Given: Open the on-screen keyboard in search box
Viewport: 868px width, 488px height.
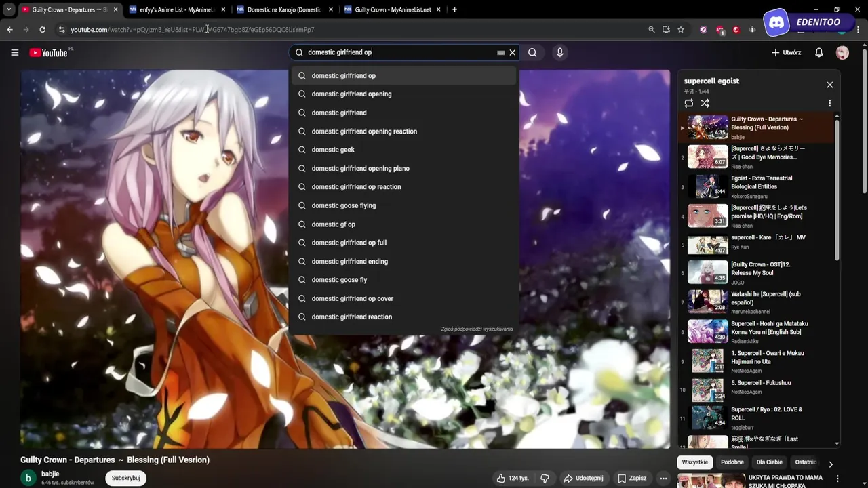Looking at the screenshot, I should [501, 52].
